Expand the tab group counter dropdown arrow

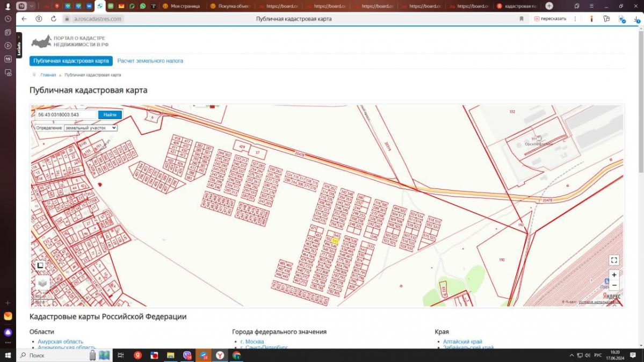32,6
